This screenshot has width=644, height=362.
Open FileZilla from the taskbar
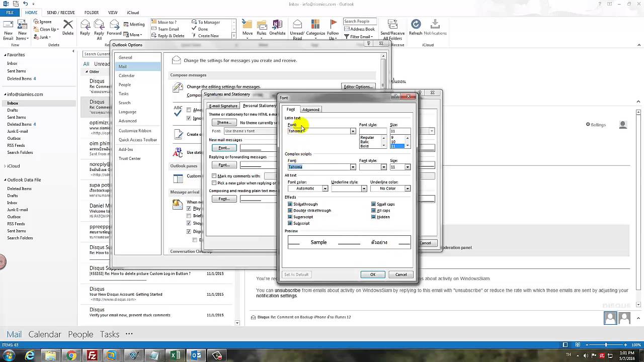click(x=92, y=355)
